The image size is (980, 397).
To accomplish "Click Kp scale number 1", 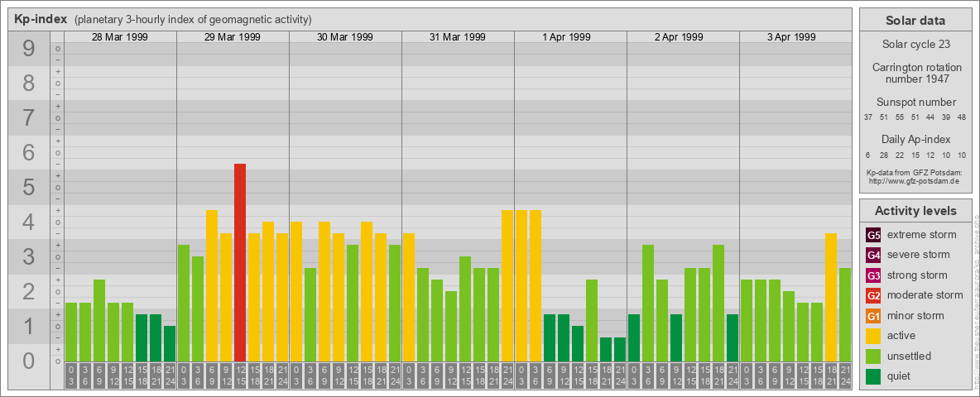I will pos(29,326).
